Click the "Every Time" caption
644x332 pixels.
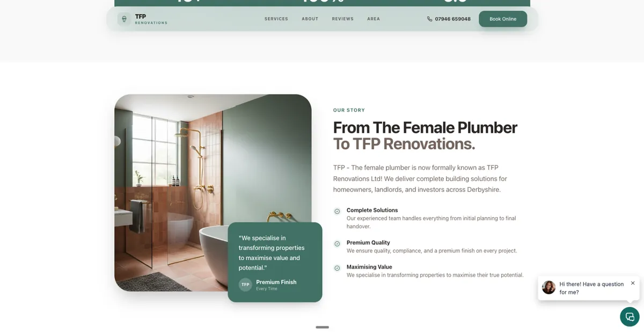click(267, 289)
